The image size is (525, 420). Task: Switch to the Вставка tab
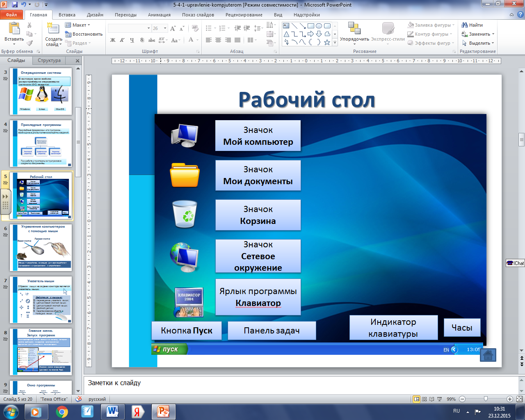(67, 15)
